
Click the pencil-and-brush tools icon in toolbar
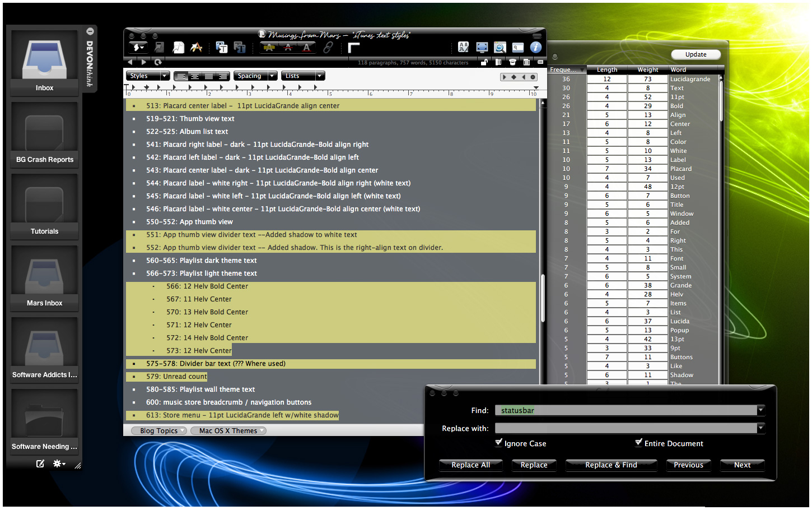pyautogui.click(x=196, y=48)
